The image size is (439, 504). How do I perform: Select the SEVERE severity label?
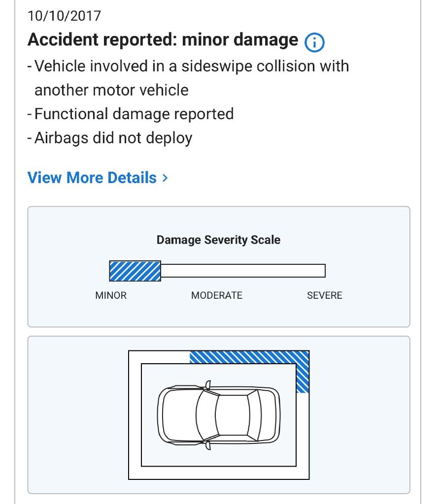click(324, 295)
